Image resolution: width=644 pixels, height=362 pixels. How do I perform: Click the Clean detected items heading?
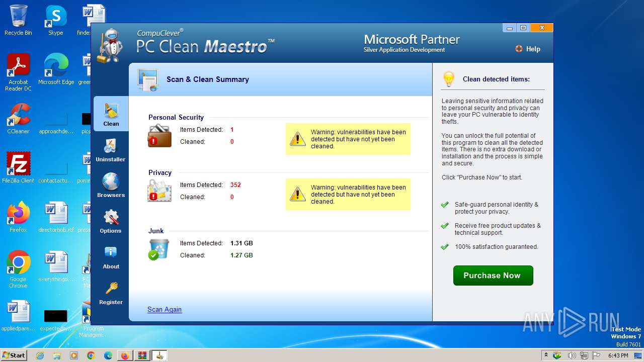pyautogui.click(x=496, y=79)
